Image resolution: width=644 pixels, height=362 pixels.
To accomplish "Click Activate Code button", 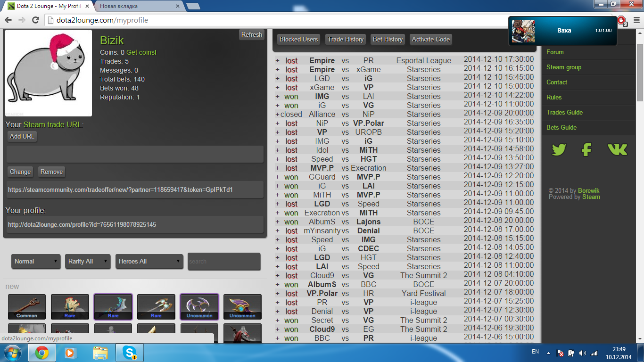I will pyautogui.click(x=431, y=40).
